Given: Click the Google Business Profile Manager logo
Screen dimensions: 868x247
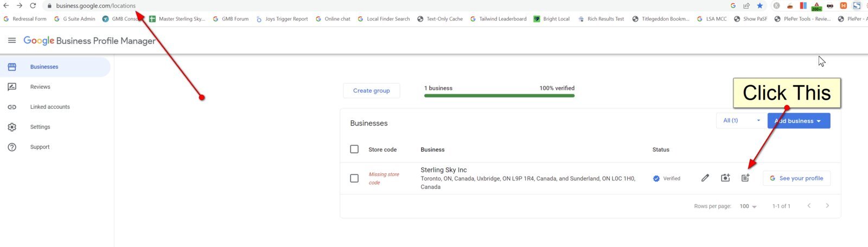Looking at the screenshot, I should pos(90,41).
